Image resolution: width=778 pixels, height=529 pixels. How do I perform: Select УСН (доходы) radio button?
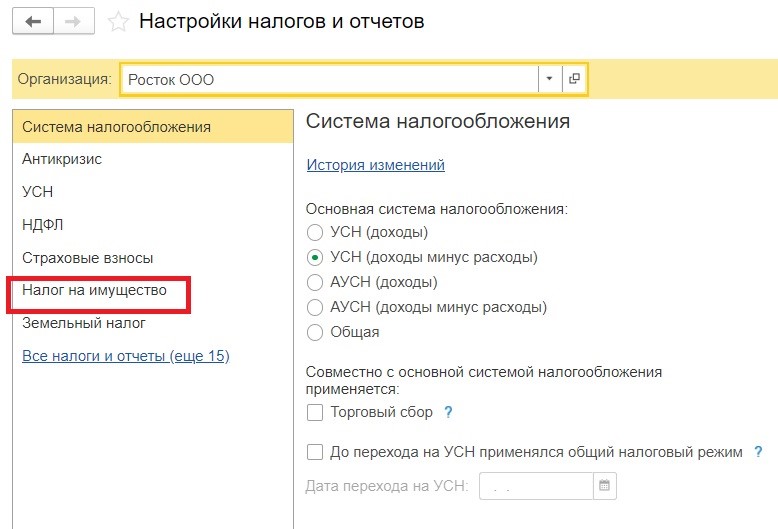[x=315, y=232]
